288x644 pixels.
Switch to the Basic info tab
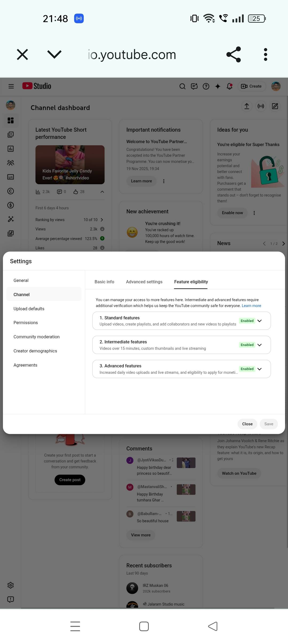pos(104,282)
